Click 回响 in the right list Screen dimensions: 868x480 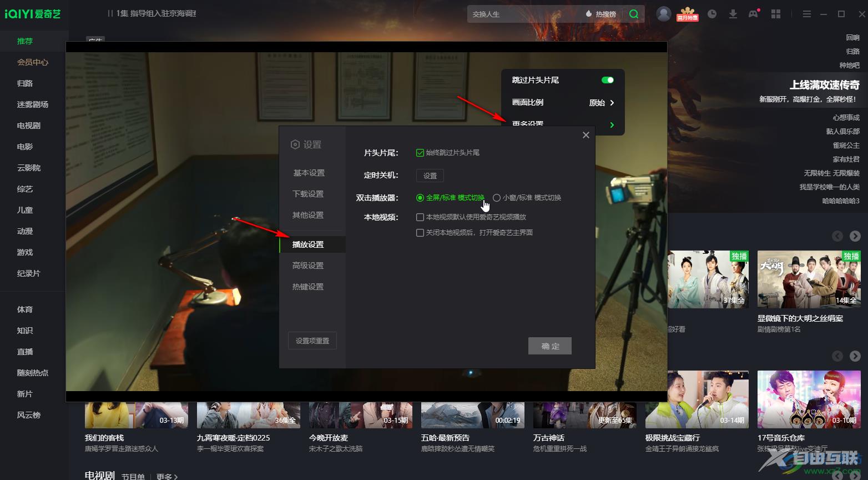click(x=853, y=38)
